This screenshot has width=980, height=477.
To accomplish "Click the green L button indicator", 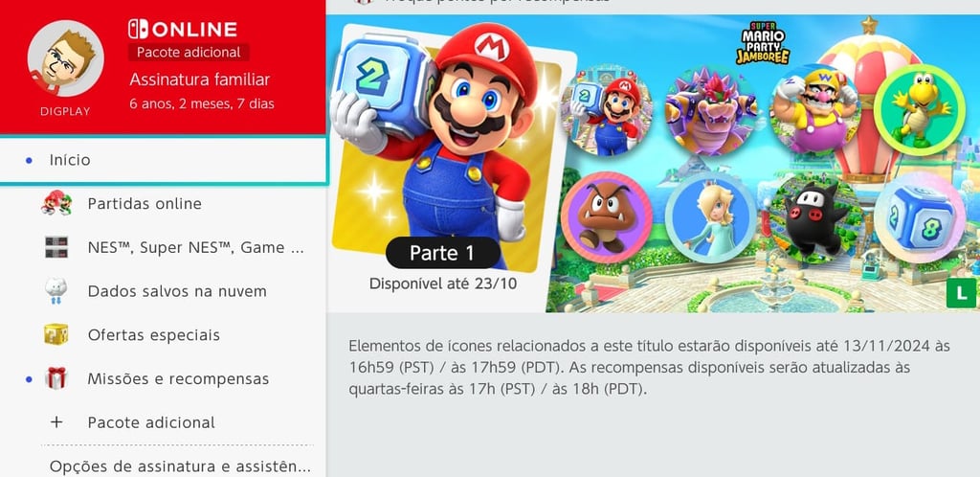I will [x=962, y=293].
